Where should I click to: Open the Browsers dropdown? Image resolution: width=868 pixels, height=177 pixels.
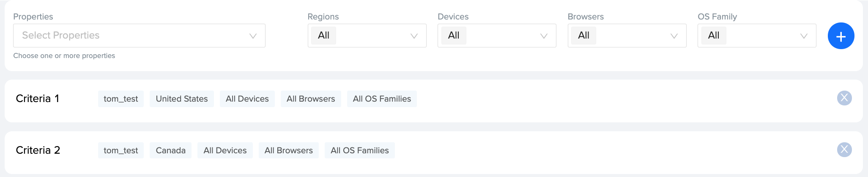627,36
